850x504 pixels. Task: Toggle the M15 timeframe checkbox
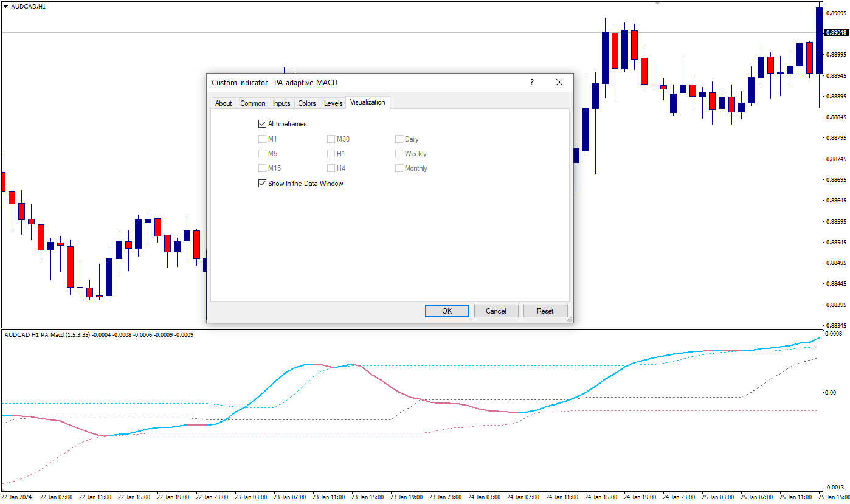tap(263, 168)
